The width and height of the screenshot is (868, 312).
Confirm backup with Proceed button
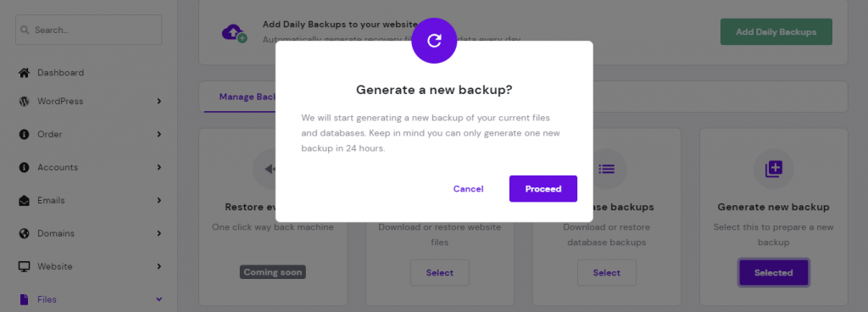click(543, 188)
